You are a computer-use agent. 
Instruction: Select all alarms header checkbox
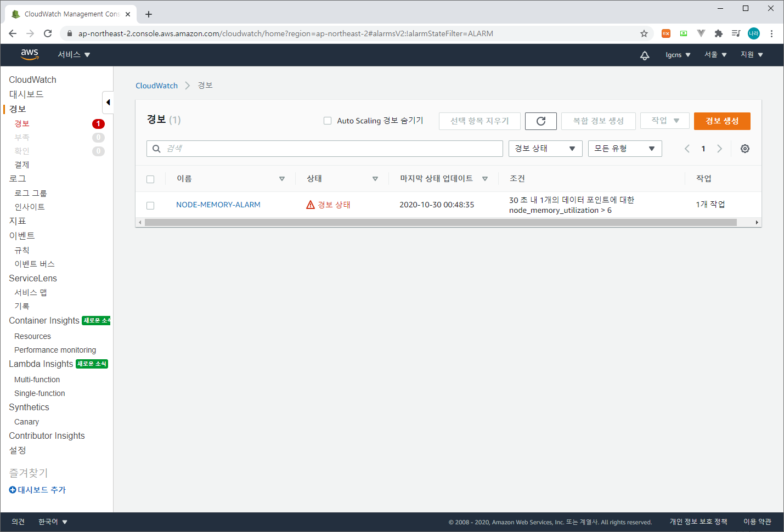pyautogui.click(x=150, y=179)
